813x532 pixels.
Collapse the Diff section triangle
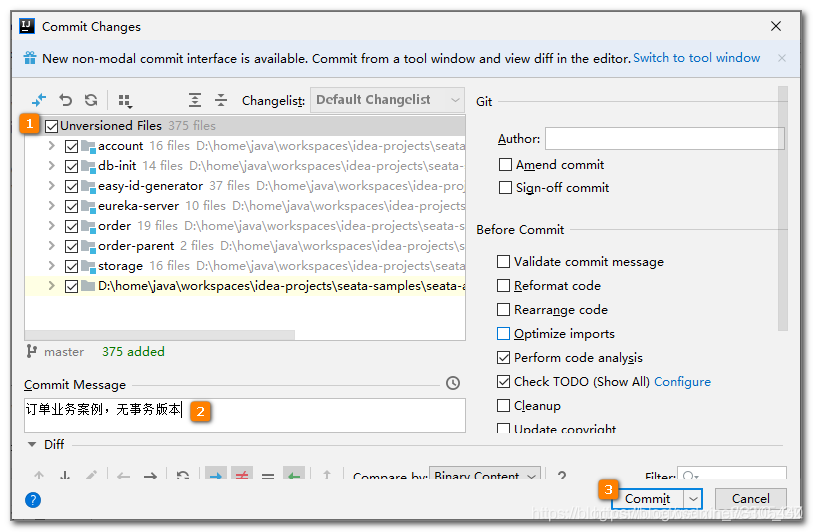[32, 444]
